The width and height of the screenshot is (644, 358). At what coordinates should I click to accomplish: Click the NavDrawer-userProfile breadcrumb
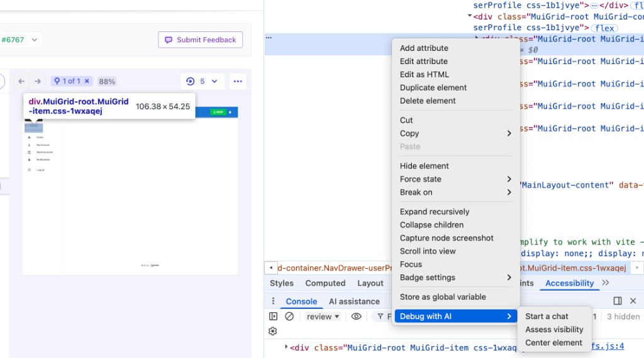coord(335,268)
